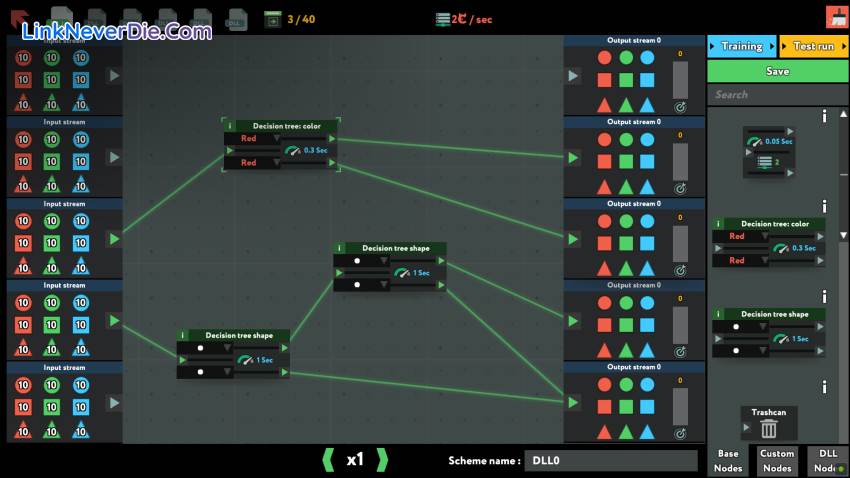Click the Trashcan node icon
This screenshot has width=850, height=478.
(769, 429)
